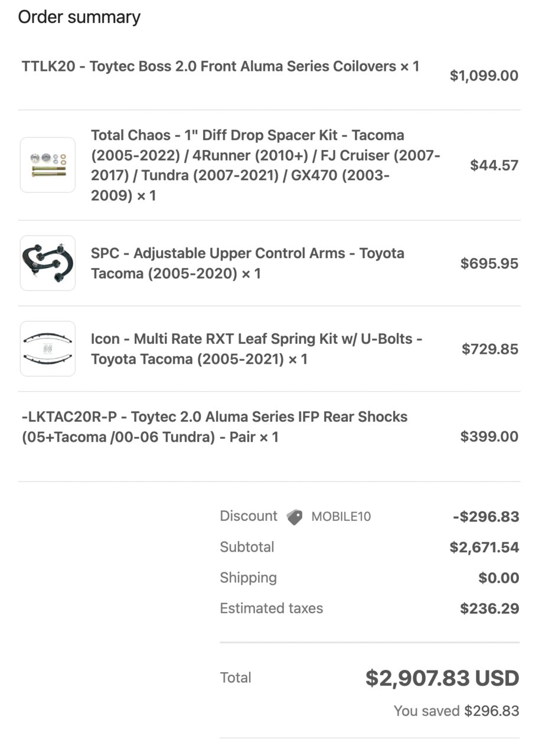Open the Icon Leaf Spring Kit thumbnail
This screenshot has width=545, height=756.
tap(48, 348)
